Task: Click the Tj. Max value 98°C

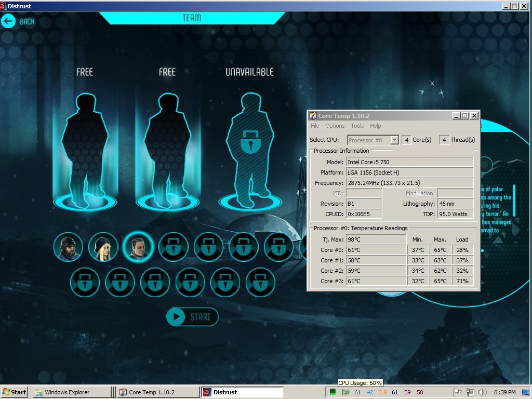Action: pos(376,239)
